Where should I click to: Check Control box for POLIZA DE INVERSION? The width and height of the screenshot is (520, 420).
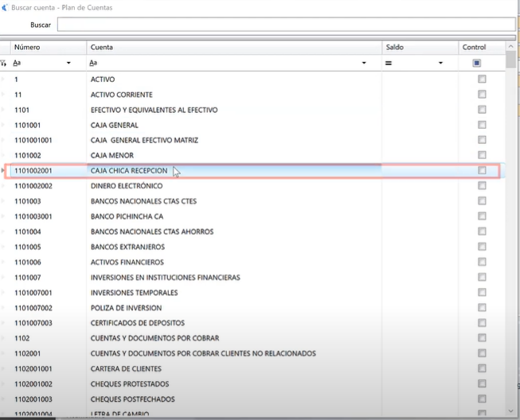pyautogui.click(x=482, y=307)
